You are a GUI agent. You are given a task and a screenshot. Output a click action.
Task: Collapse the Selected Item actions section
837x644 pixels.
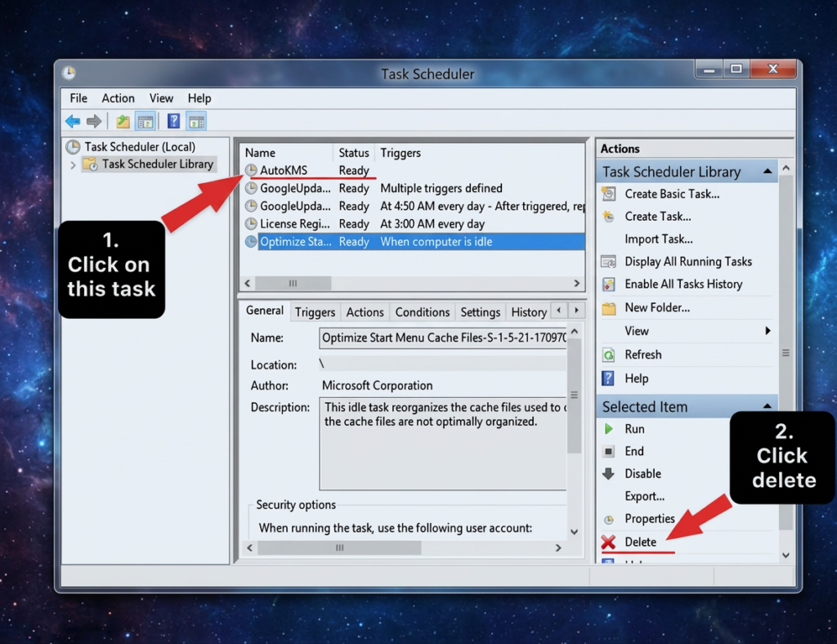coord(767,406)
